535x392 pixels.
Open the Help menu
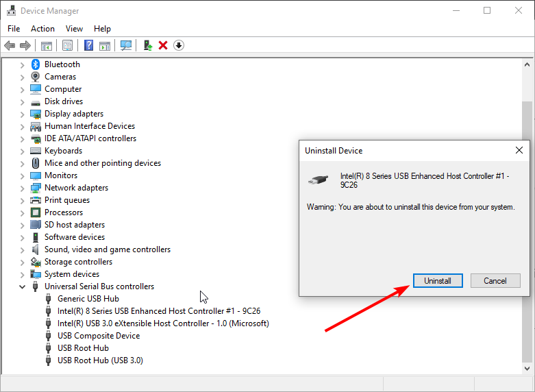click(x=102, y=29)
